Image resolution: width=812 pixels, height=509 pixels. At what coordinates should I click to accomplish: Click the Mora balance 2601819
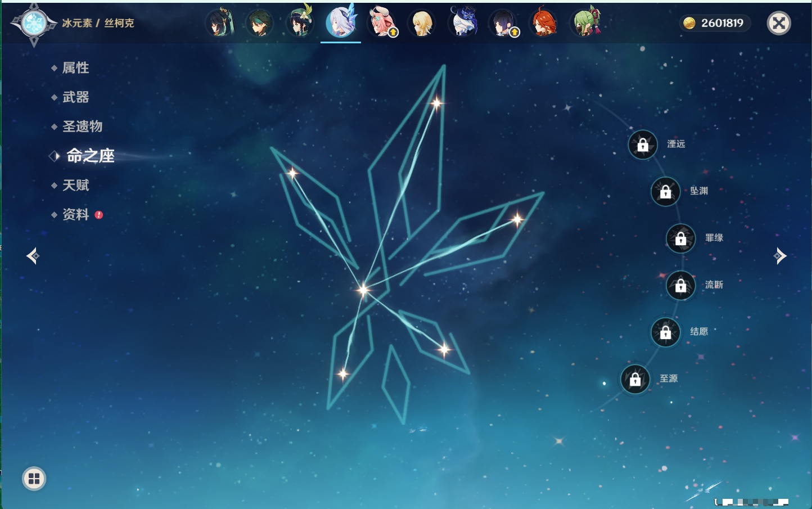coord(714,23)
